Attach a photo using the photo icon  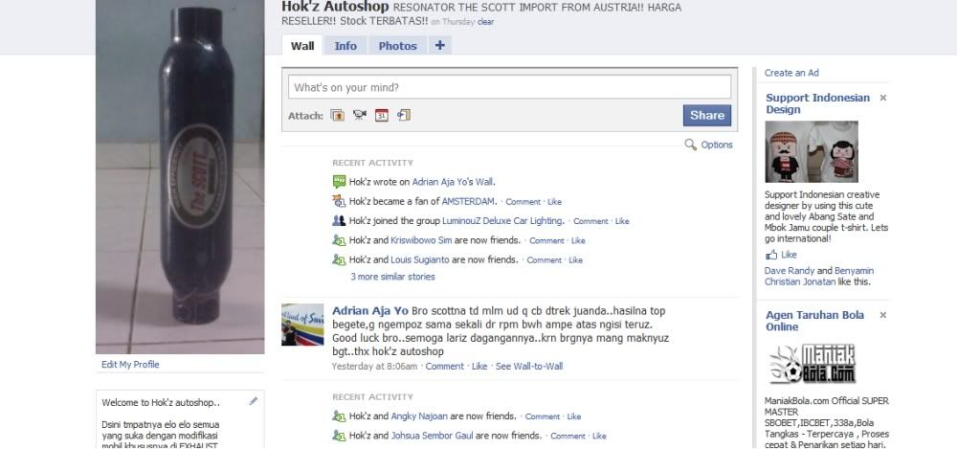[338, 115]
